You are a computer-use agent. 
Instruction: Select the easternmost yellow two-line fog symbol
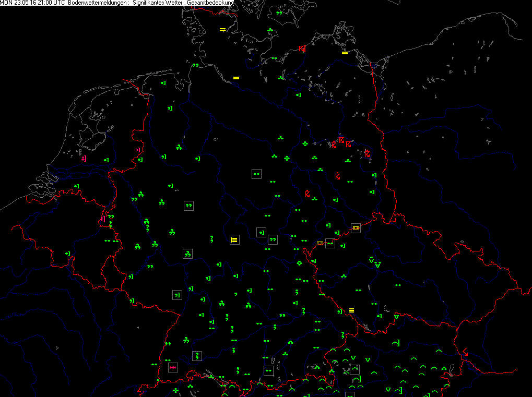coord(345,53)
